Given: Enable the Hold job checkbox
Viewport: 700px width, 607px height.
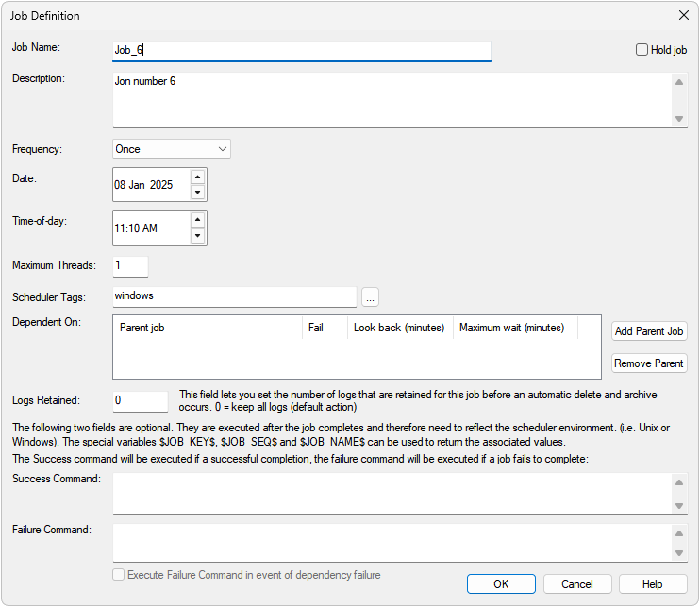Looking at the screenshot, I should pyautogui.click(x=642, y=50).
